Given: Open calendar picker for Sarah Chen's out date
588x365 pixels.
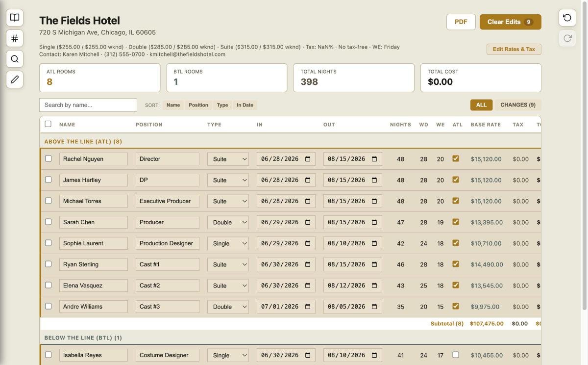Looking at the screenshot, I should click(374, 222).
